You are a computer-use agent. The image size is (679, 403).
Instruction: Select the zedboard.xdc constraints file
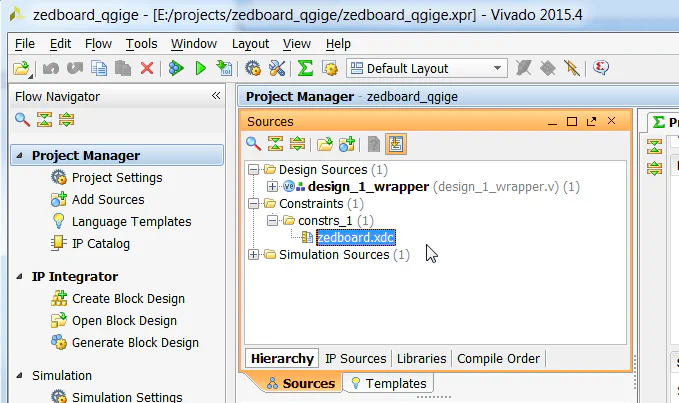point(355,238)
